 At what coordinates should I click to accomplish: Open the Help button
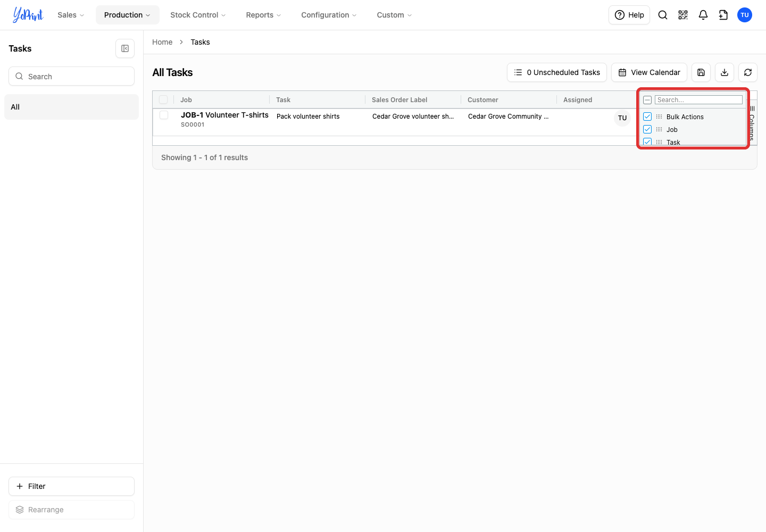tap(629, 15)
